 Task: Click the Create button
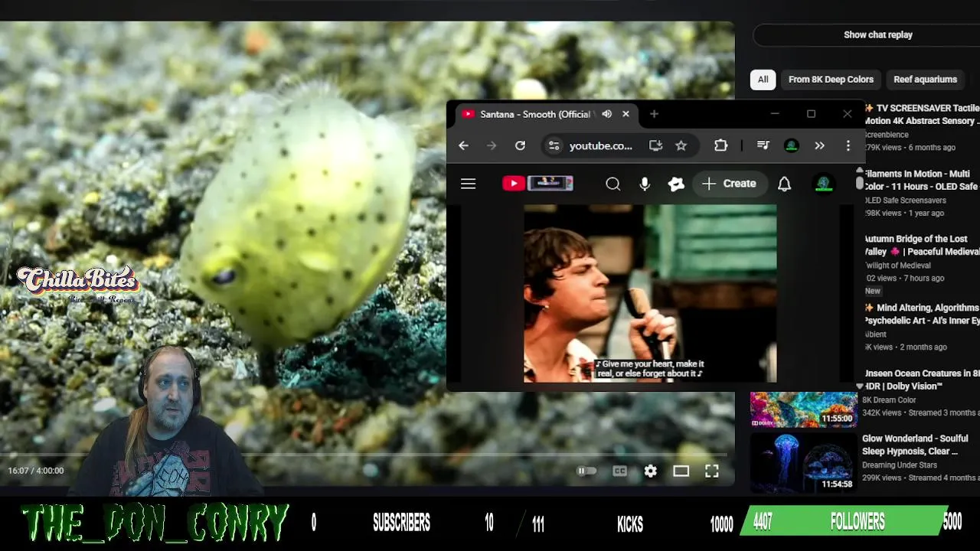coord(729,184)
